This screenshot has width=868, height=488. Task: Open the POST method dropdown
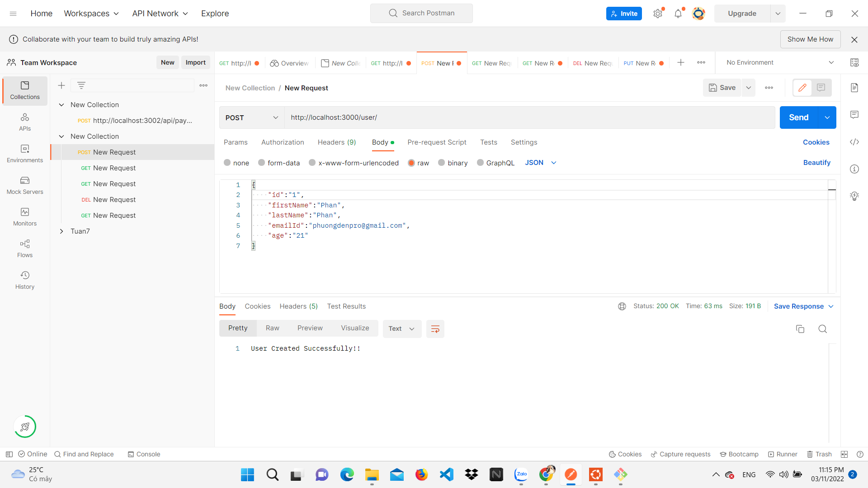click(x=252, y=117)
